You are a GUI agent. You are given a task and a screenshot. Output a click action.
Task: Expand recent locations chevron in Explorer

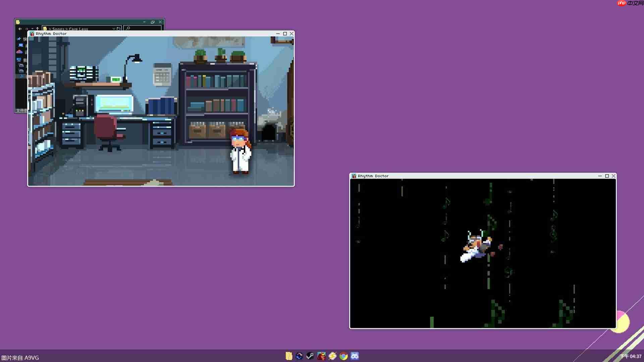coord(32,29)
